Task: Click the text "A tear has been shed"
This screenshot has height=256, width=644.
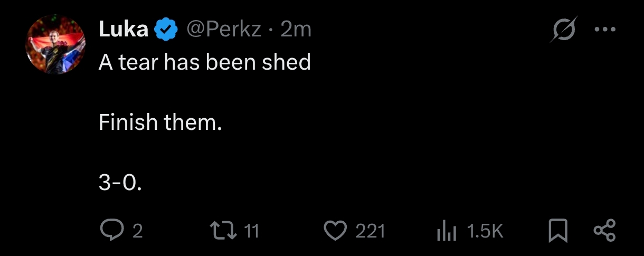Action: (205, 63)
